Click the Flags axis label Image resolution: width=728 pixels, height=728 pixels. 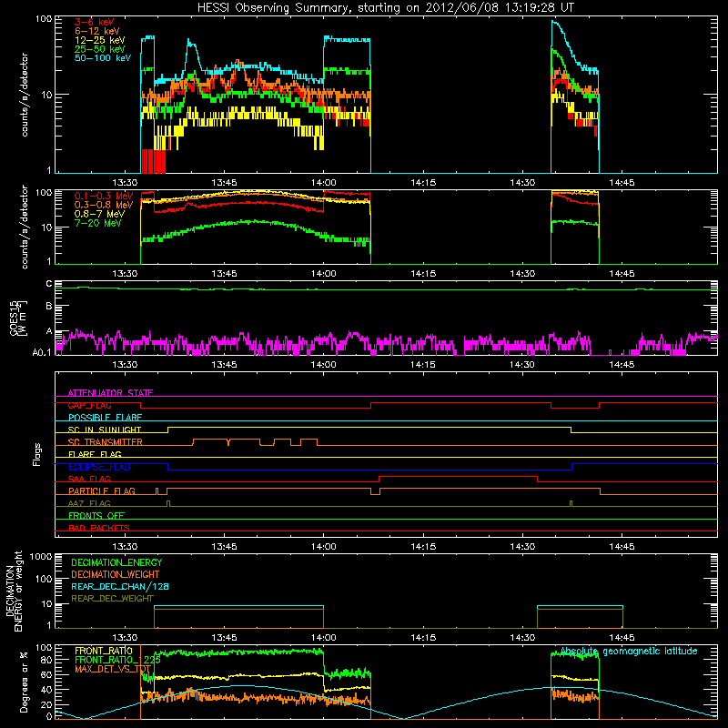pos(37,454)
